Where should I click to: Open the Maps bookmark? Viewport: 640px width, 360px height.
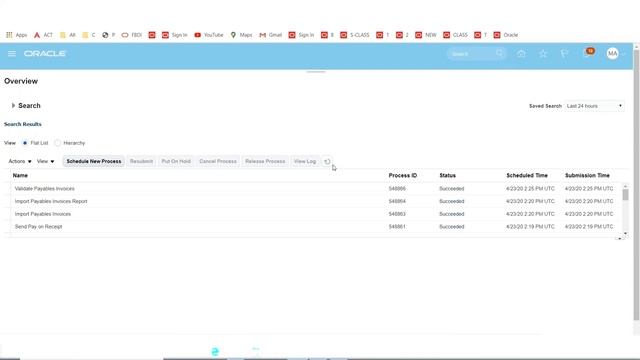(x=241, y=35)
